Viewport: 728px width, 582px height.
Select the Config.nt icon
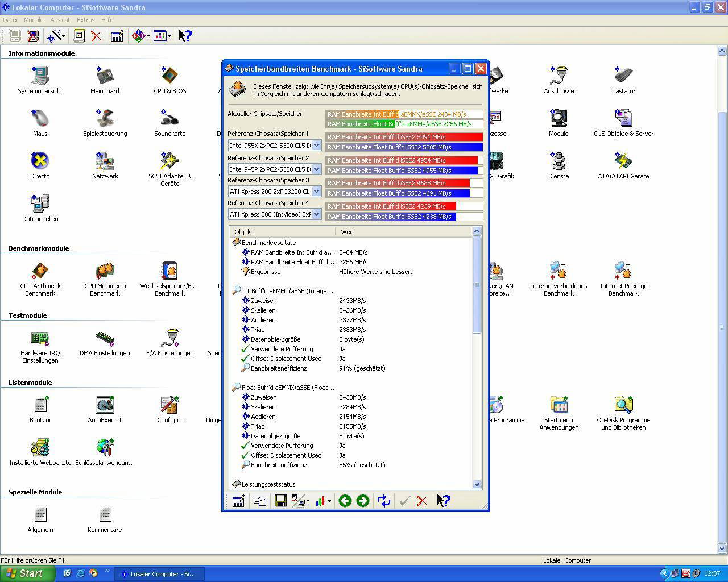click(169, 410)
